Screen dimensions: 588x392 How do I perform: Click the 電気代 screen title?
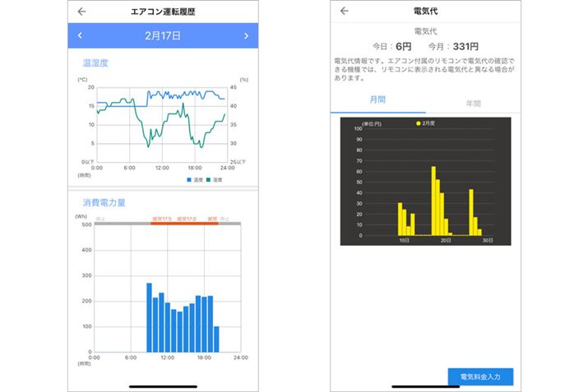pyautogui.click(x=425, y=11)
